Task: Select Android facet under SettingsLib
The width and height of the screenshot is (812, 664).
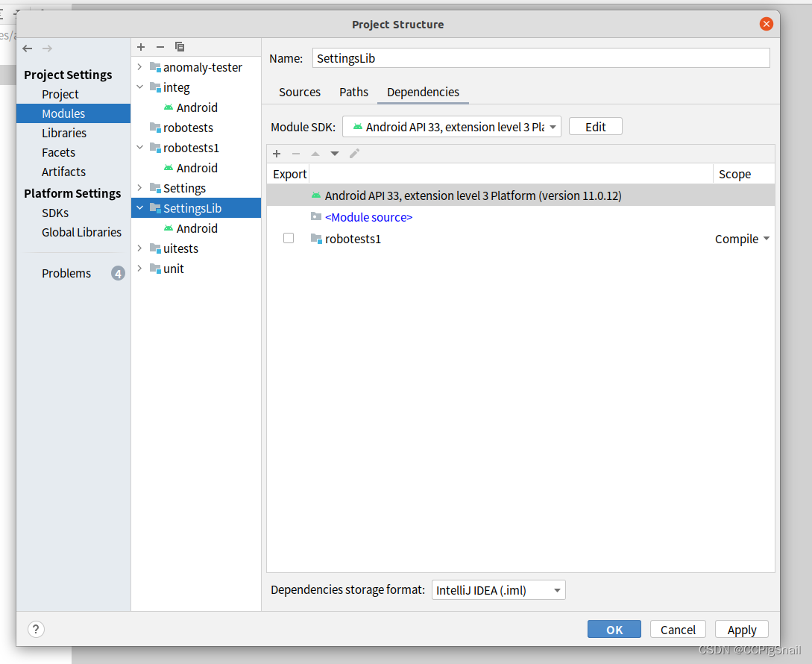Action: click(x=191, y=228)
